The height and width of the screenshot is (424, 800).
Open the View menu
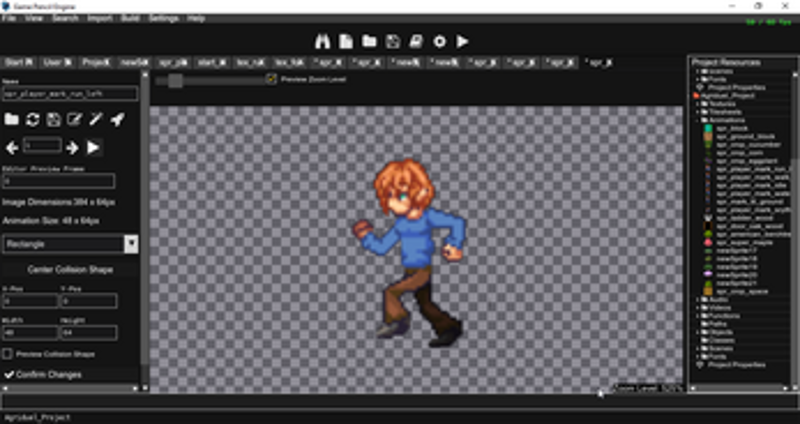pyautogui.click(x=34, y=18)
